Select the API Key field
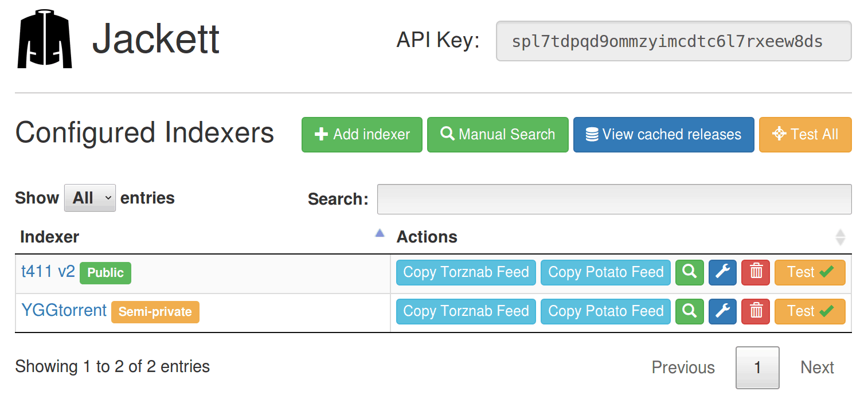 pyautogui.click(x=674, y=41)
